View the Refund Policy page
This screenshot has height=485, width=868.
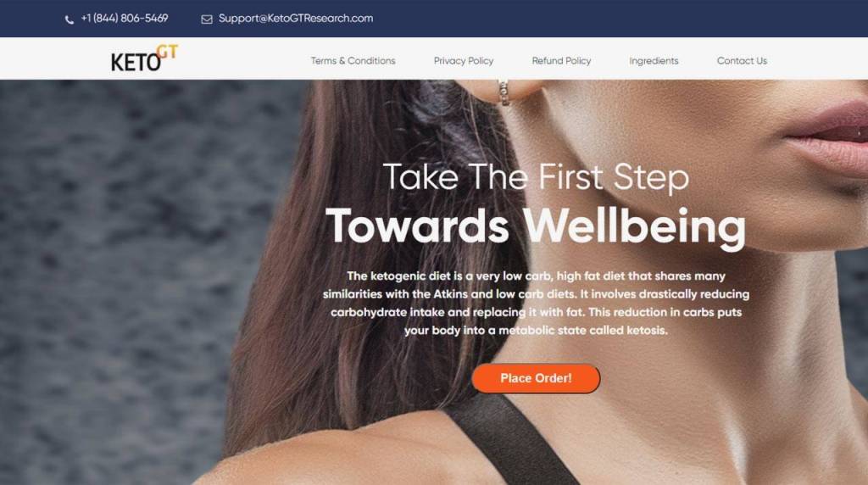(561, 61)
